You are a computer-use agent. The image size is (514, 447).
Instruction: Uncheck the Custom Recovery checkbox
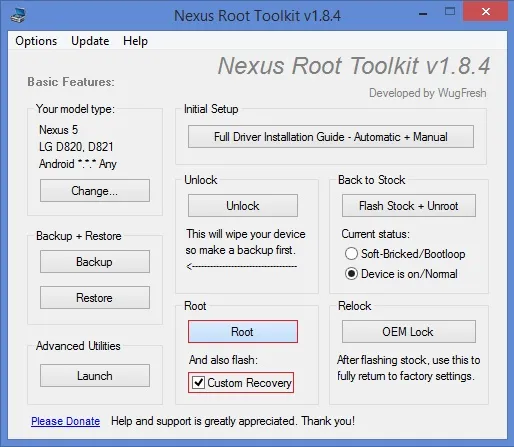coord(199,382)
